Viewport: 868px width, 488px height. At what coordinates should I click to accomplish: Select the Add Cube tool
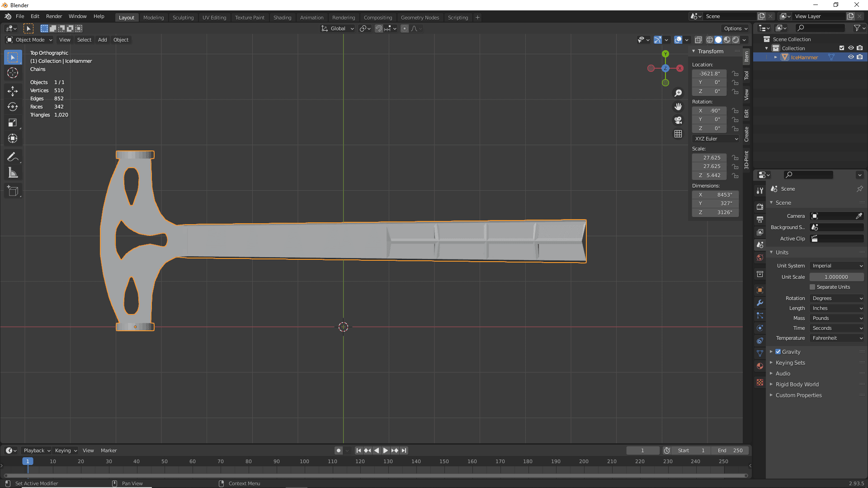click(x=13, y=192)
